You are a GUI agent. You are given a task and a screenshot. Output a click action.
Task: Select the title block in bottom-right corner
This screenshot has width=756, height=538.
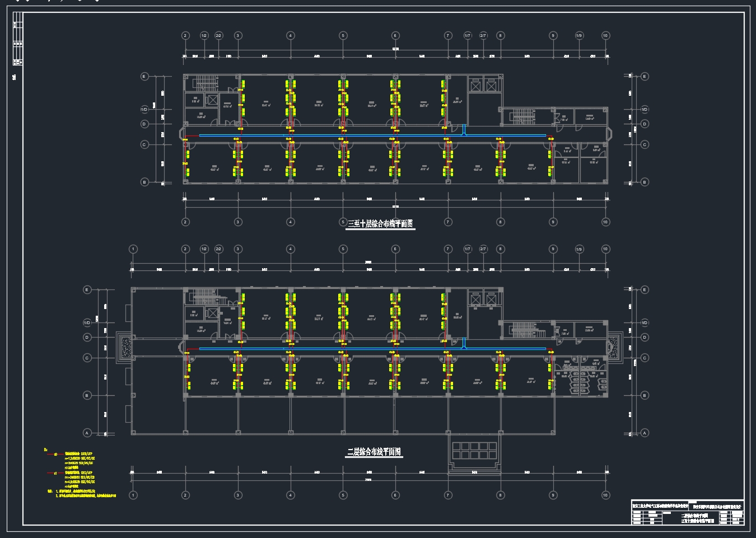pos(687,512)
